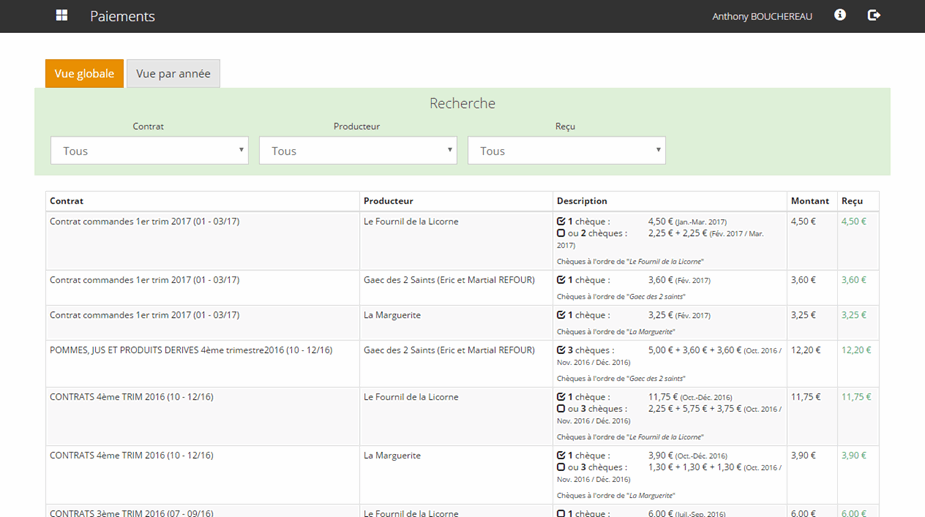Viewport: 925px width, 517px height.
Task: Click Anthony BOUCHEREAU user name
Action: click(762, 17)
